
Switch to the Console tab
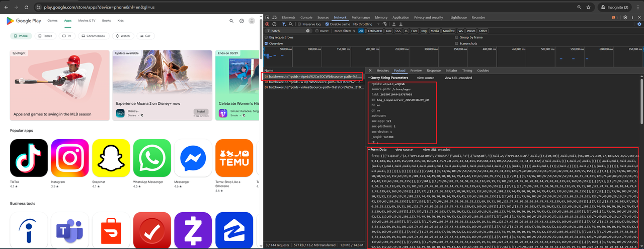pyautogui.click(x=306, y=17)
